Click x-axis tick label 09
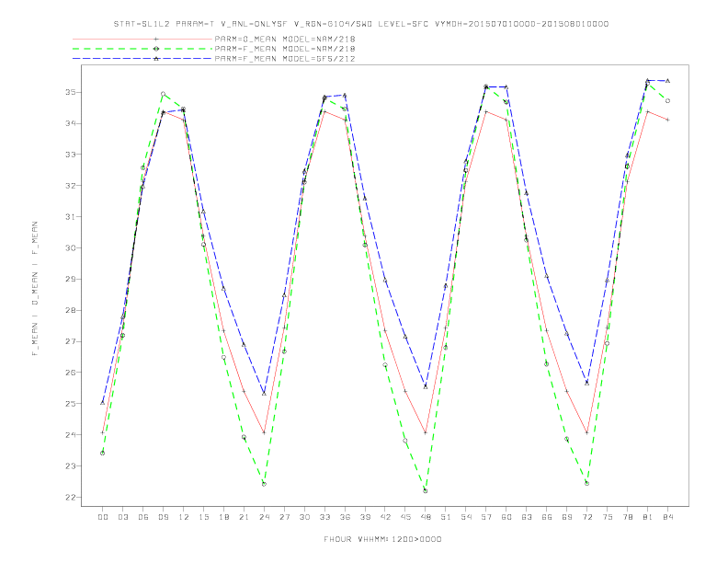Screen dimensions: 728x563 point(163,517)
